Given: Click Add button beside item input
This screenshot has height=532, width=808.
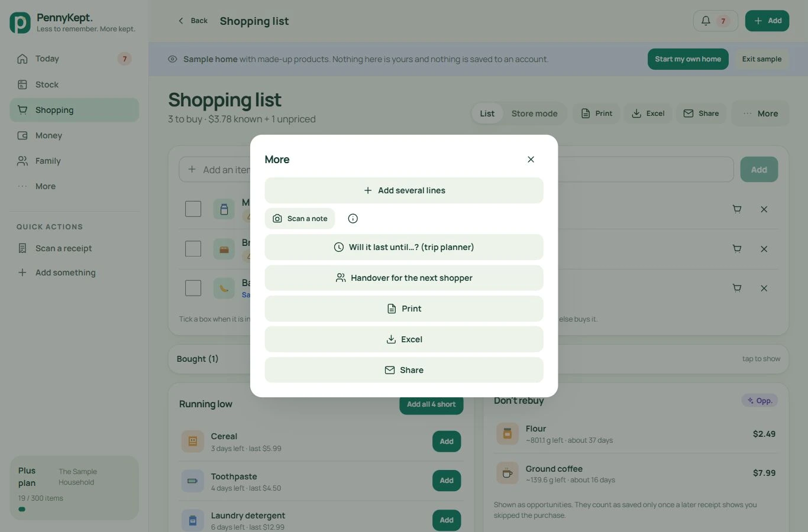Looking at the screenshot, I should tap(759, 170).
